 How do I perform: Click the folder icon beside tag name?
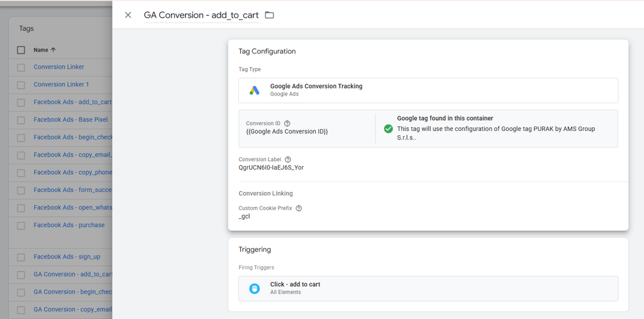click(x=269, y=15)
